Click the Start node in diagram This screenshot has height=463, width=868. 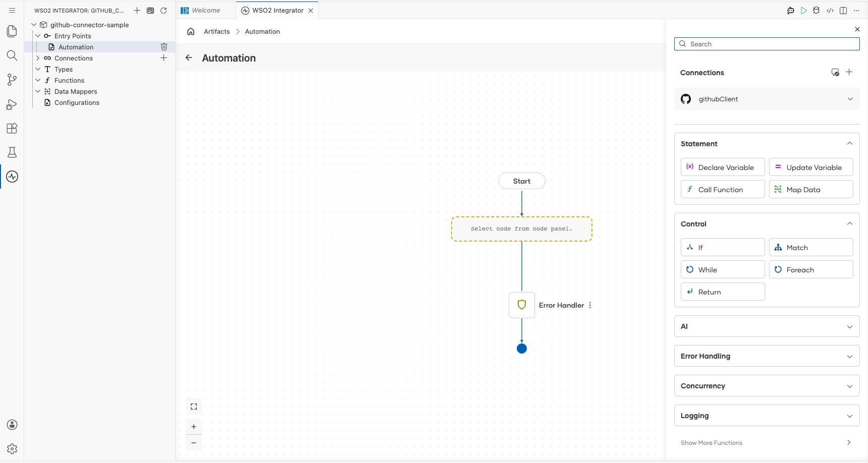click(x=522, y=181)
